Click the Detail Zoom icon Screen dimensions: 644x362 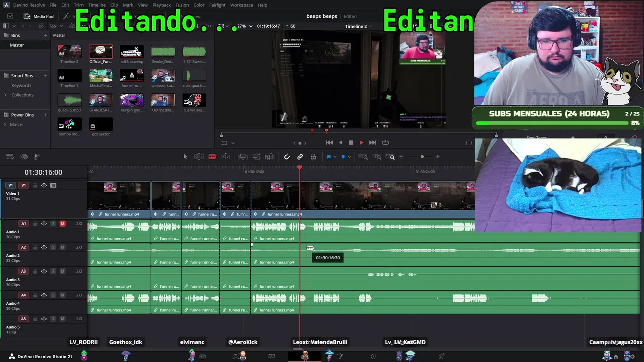pos(378,157)
